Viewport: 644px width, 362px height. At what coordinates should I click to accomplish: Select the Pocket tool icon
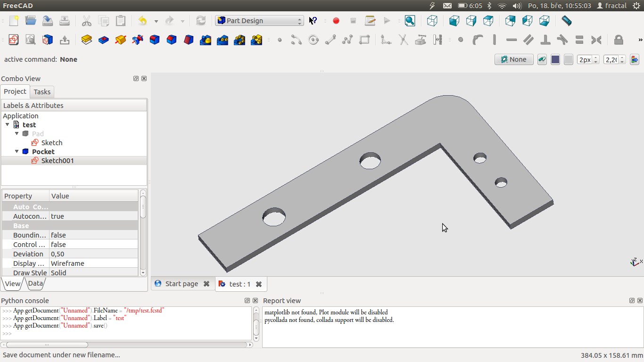(x=103, y=40)
